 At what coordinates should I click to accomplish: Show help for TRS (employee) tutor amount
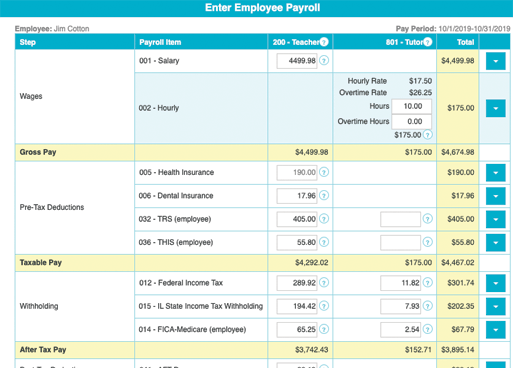(428, 219)
